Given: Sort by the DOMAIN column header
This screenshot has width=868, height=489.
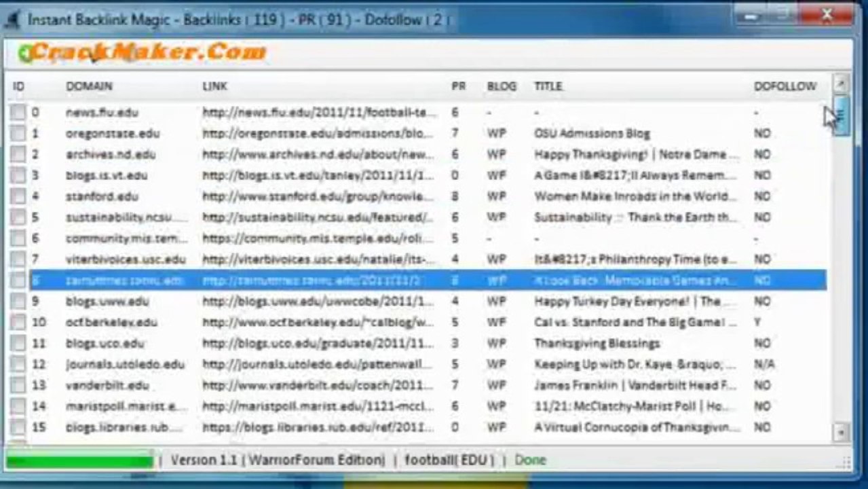Looking at the screenshot, I should click(89, 86).
